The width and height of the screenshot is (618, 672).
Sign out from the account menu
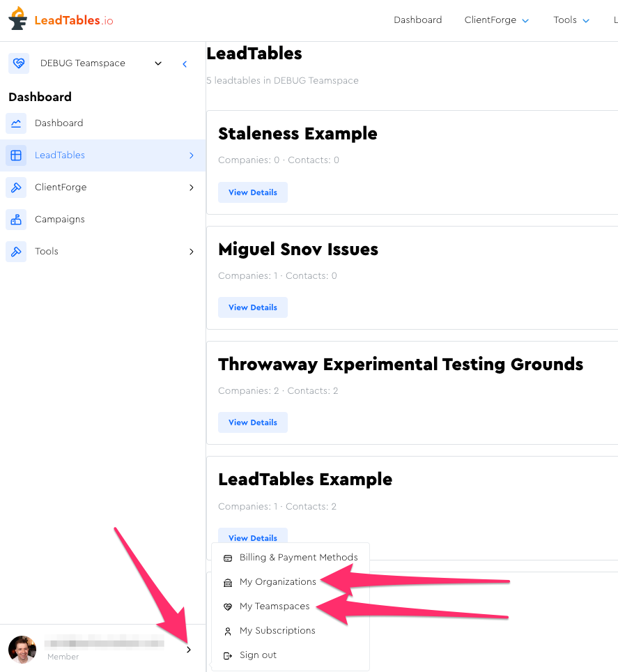point(258,655)
